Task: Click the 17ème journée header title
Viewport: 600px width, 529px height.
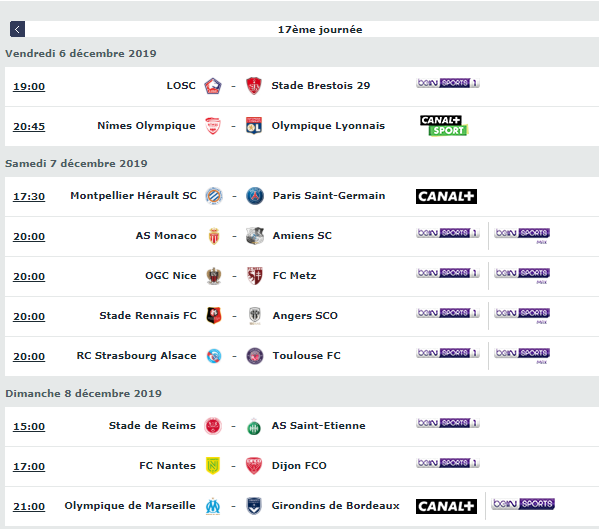Action: [320, 29]
